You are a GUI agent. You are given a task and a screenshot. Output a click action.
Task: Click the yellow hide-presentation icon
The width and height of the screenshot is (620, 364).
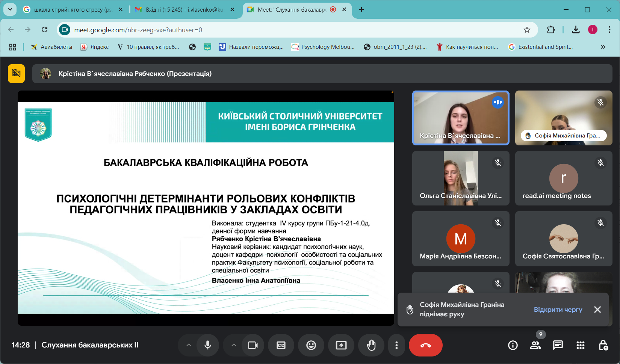pyautogui.click(x=16, y=74)
